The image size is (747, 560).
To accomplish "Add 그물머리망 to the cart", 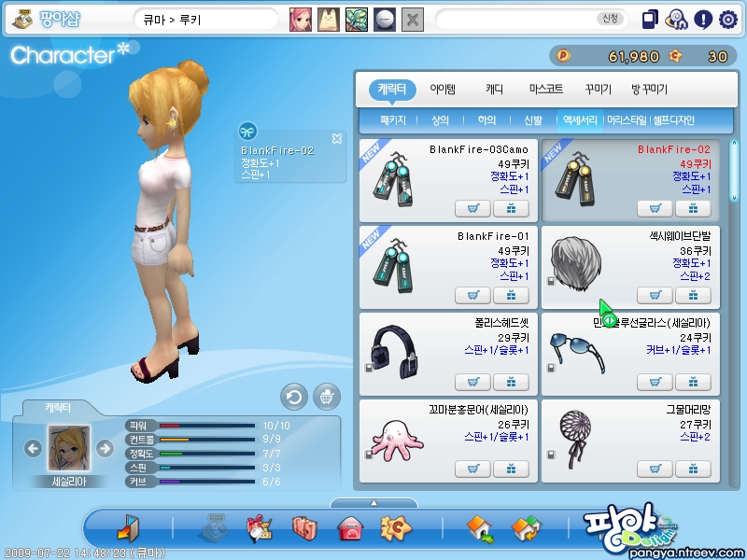I will pos(655,469).
